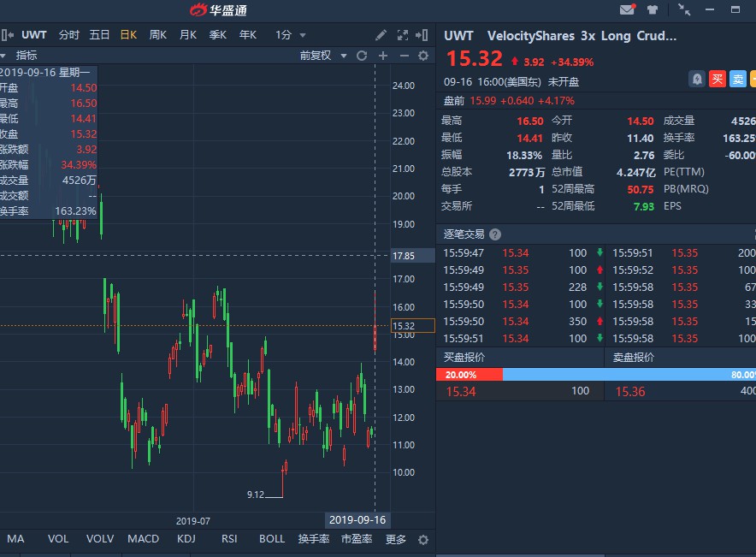Click the 2019-09-16 date axis marker
The width and height of the screenshot is (756, 557).
[x=357, y=520]
